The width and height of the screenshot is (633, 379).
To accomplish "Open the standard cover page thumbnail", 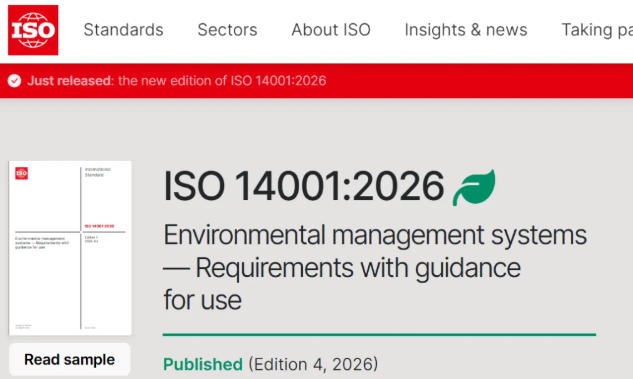I will [70, 248].
